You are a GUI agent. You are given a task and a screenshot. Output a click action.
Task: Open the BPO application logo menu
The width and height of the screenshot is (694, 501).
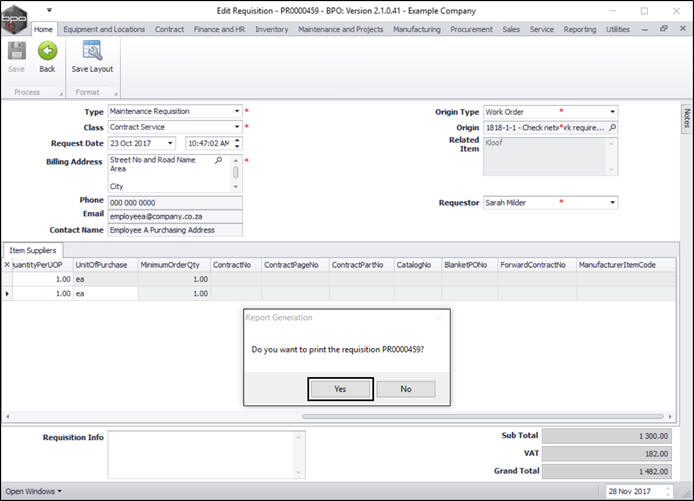click(x=14, y=19)
